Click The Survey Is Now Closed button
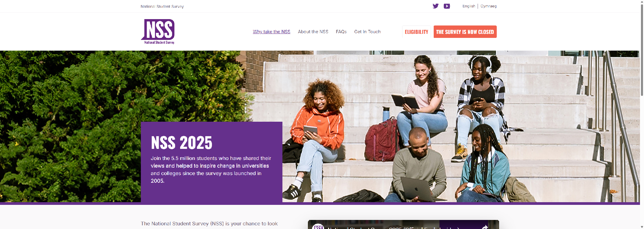644x229 pixels. [465, 32]
